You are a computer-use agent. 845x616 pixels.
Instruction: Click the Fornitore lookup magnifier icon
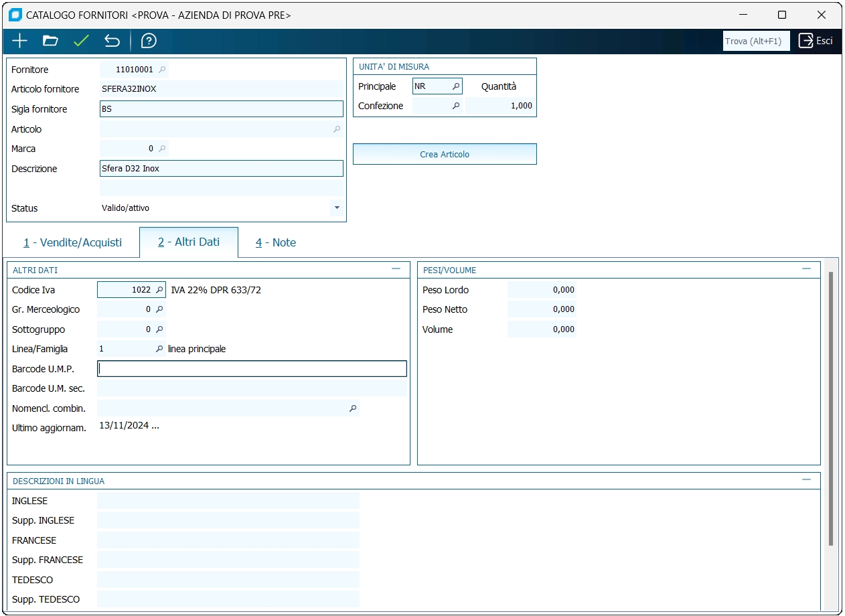coord(162,70)
